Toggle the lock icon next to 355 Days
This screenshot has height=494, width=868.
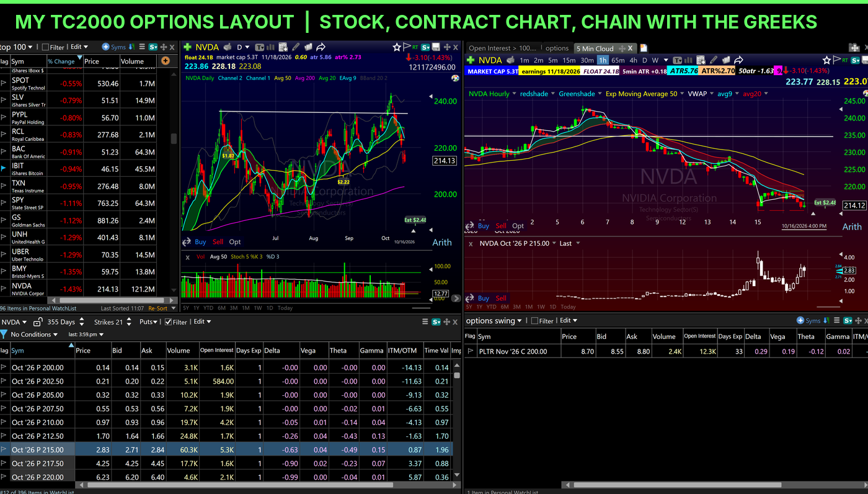[x=37, y=322]
